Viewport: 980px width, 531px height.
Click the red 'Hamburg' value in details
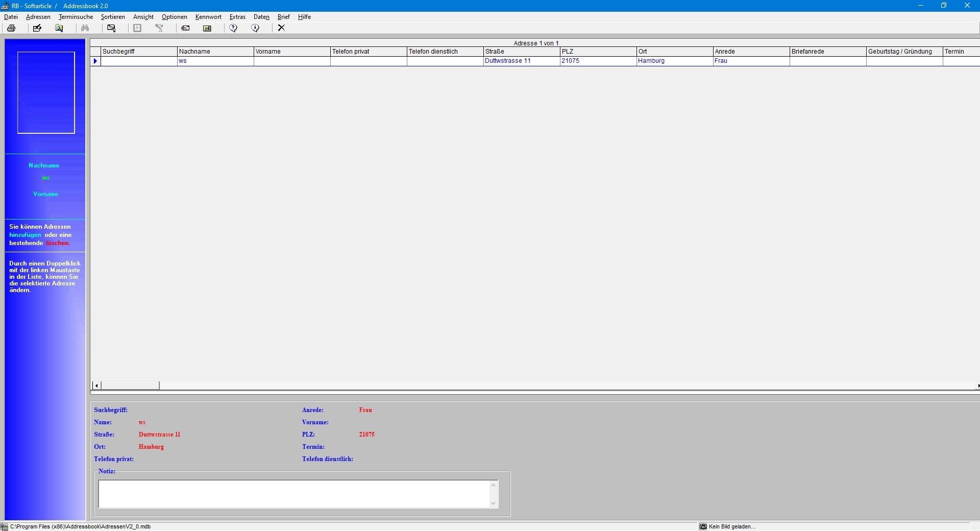point(151,447)
